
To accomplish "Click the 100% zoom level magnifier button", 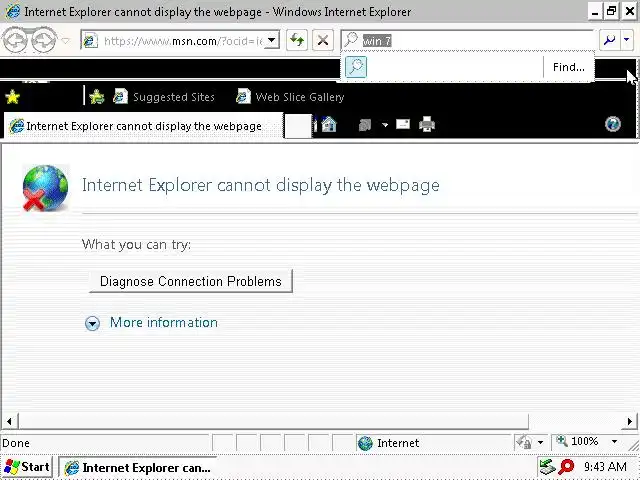I will (580, 442).
